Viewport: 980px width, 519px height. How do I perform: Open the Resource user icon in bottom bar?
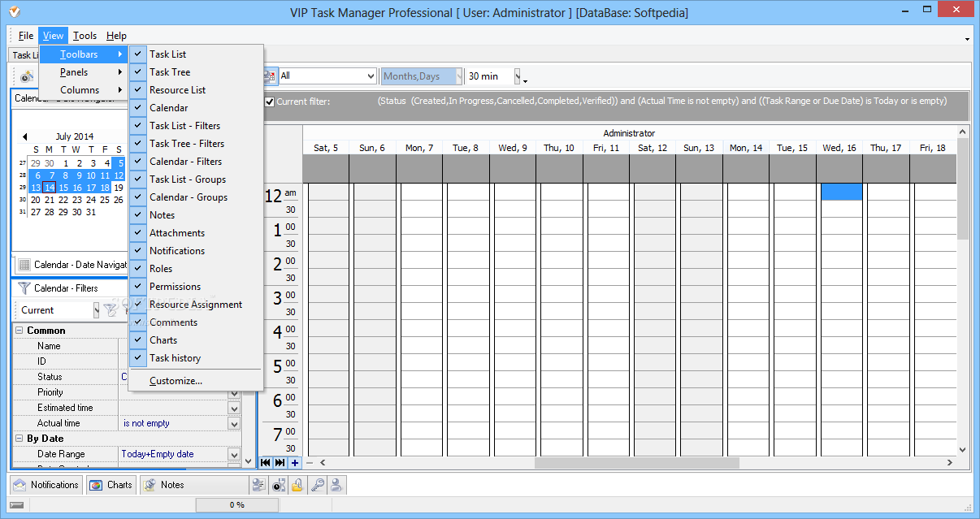click(336, 485)
